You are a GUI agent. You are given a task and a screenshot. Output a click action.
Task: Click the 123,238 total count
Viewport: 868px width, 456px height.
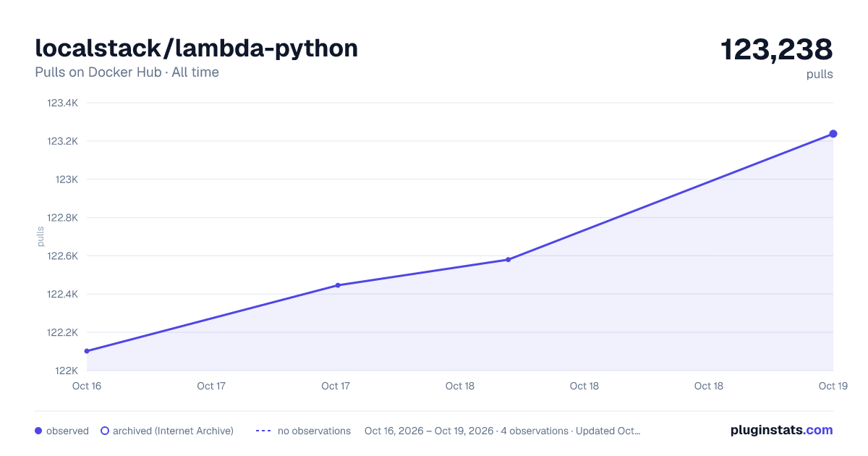777,49
